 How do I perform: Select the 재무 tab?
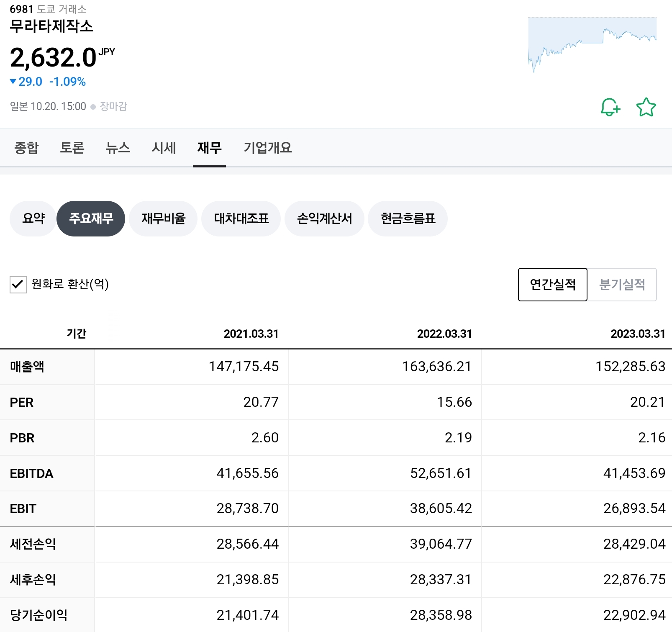point(209,148)
